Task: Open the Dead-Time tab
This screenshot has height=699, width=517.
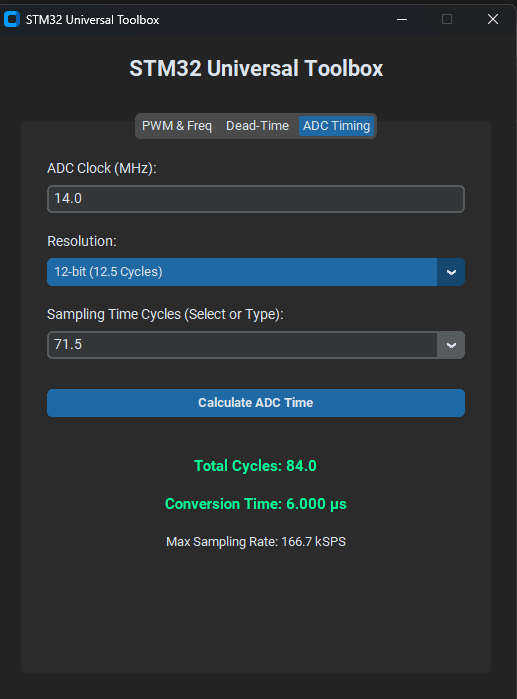Action: pos(257,126)
